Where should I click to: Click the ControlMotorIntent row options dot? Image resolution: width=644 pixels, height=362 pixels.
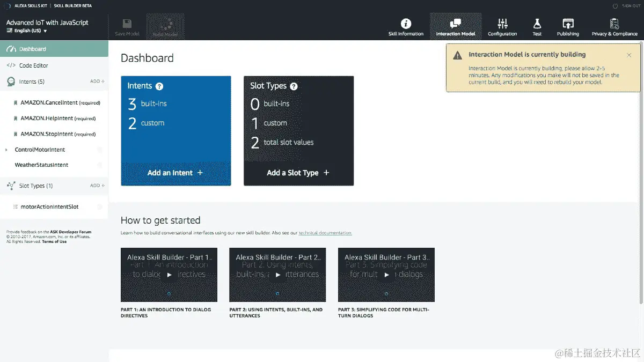100,150
